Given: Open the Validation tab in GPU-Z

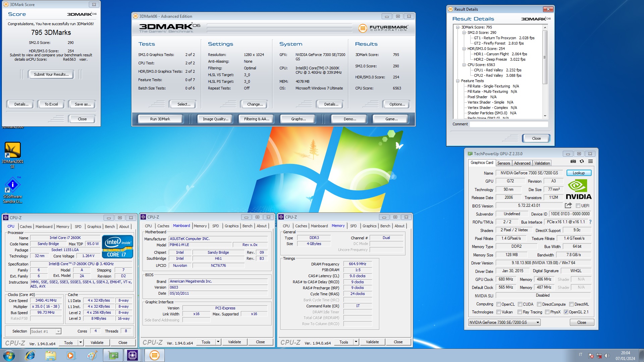Looking at the screenshot, I should pos(542,163).
